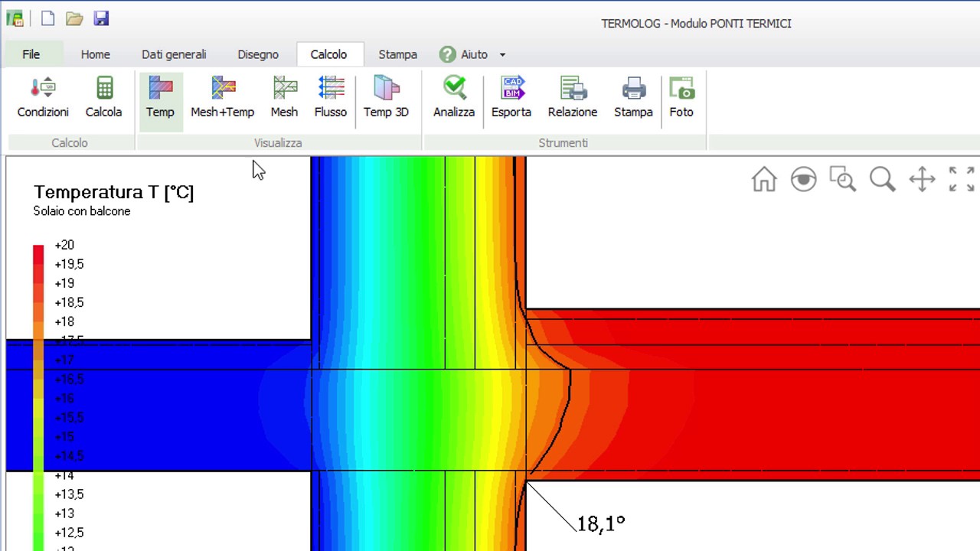Click the Visualizza group label
The height and width of the screenshot is (551, 980).
tap(278, 143)
